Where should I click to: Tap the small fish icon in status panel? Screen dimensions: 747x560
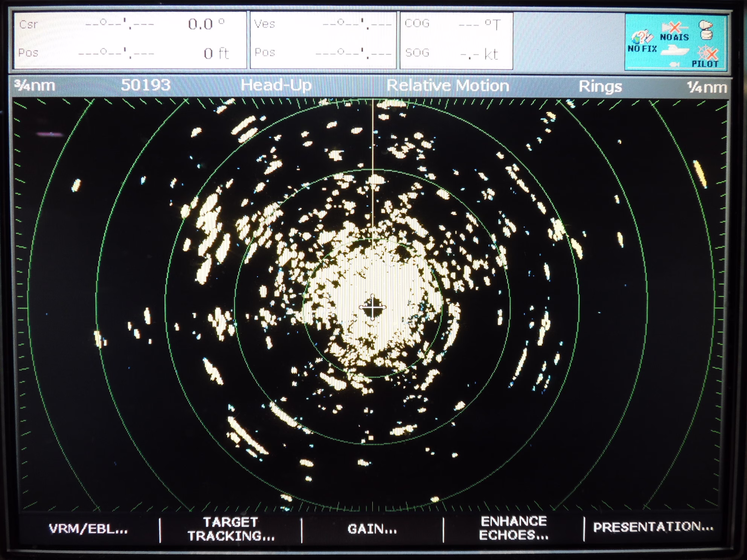pyautogui.click(x=674, y=64)
